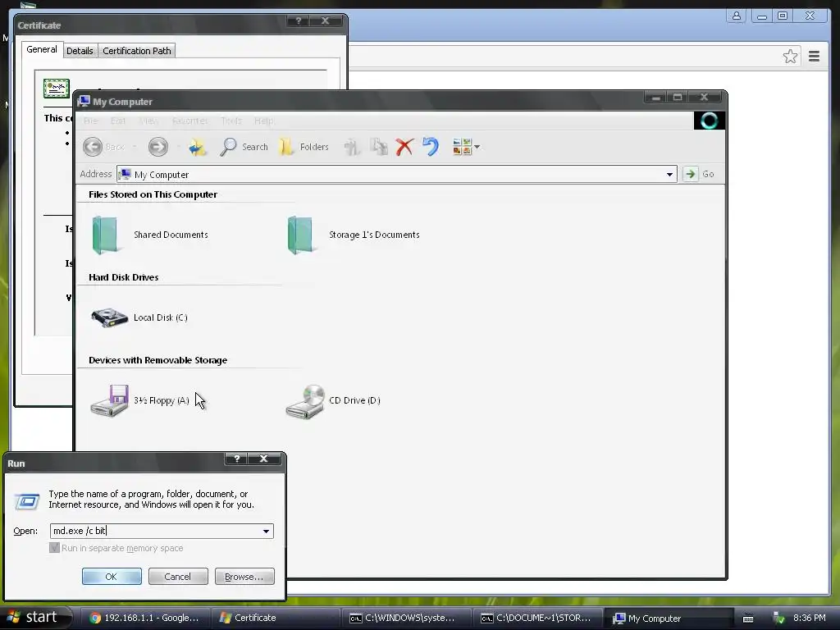840x630 pixels.
Task: Select Storage 1's Documents folder
Action: click(354, 235)
